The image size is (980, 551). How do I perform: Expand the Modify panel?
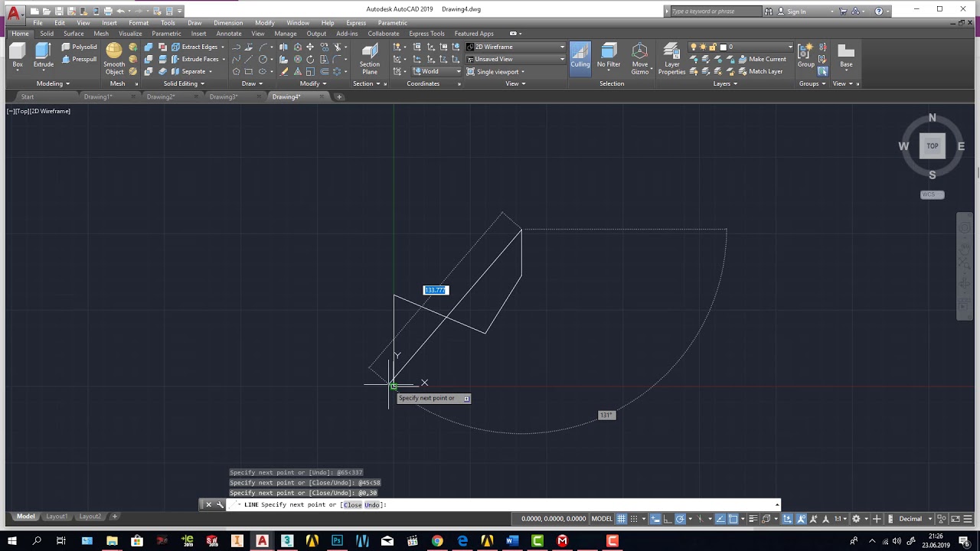click(313, 83)
